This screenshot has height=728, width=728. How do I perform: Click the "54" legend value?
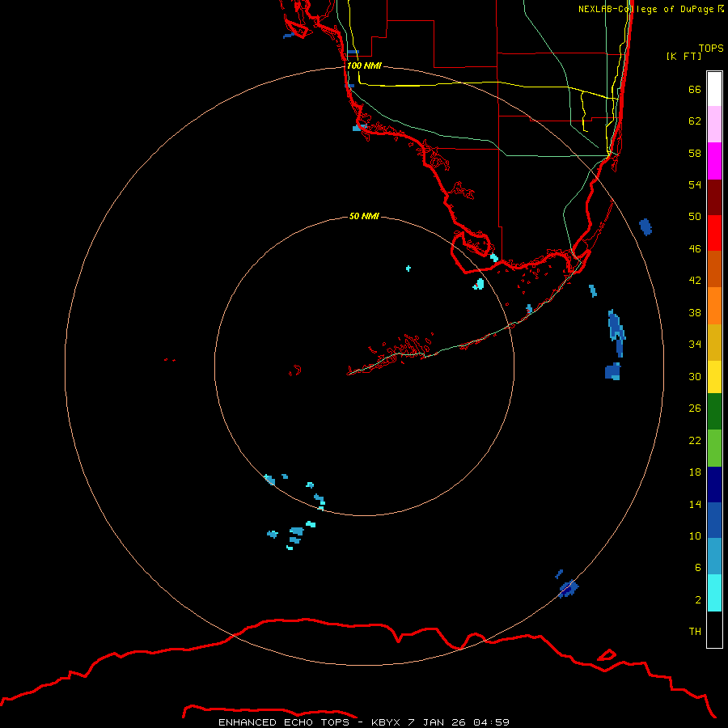click(695, 184)
